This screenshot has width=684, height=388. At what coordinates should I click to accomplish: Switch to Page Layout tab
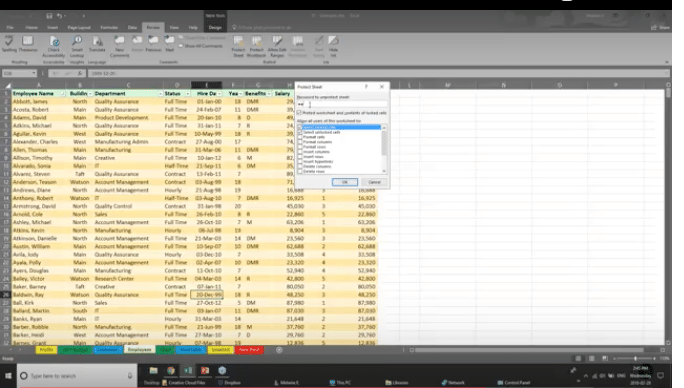[x=79, y=27]
